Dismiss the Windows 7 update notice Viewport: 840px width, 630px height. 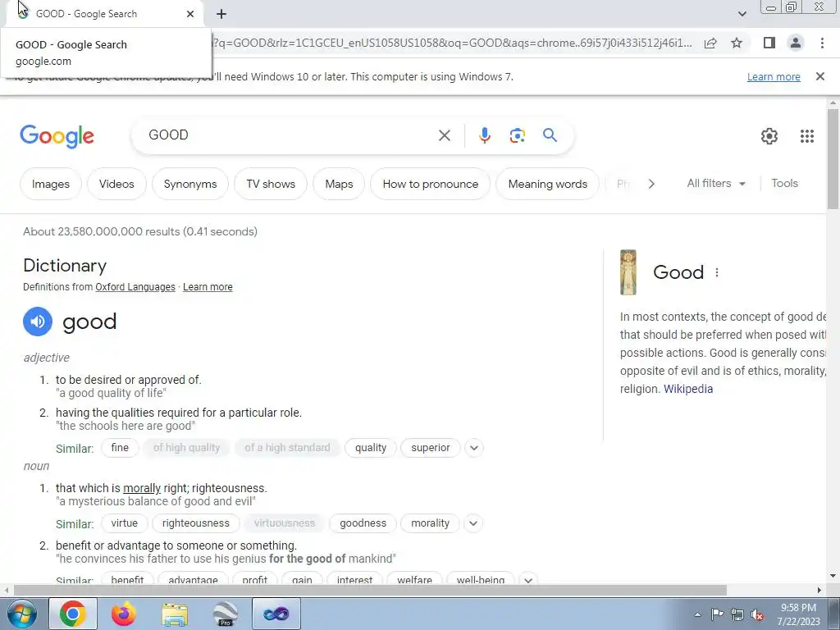coord(819,76)
